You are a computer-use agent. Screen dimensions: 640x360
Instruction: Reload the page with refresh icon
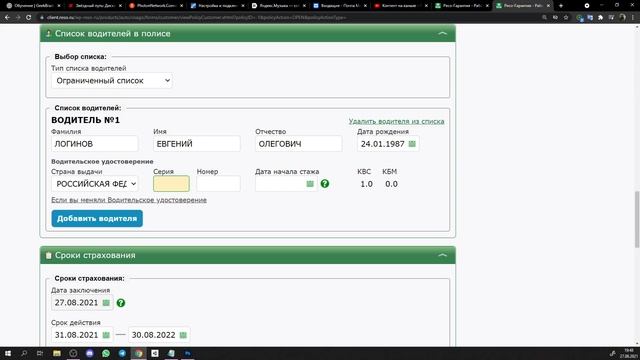[x=29, y=18]
